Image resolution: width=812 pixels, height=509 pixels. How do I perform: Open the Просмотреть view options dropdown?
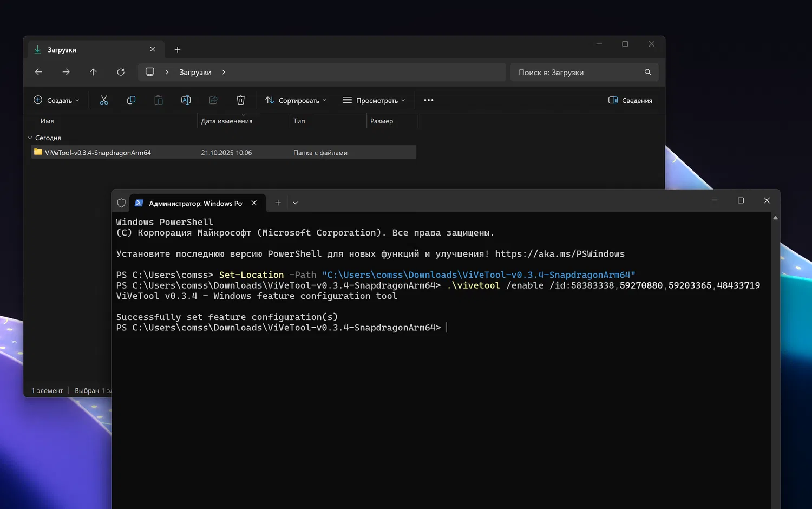[x=374, y=100]
